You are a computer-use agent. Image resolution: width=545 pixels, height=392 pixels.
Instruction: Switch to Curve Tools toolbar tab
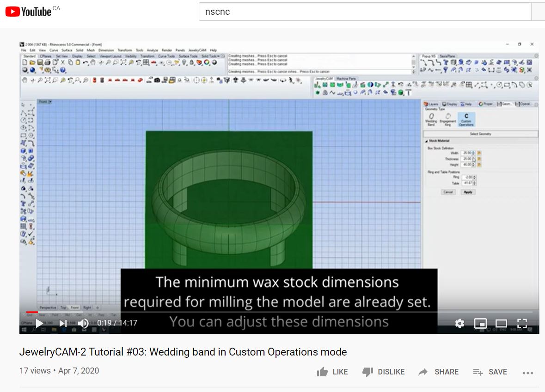click(x=166, y=56)
